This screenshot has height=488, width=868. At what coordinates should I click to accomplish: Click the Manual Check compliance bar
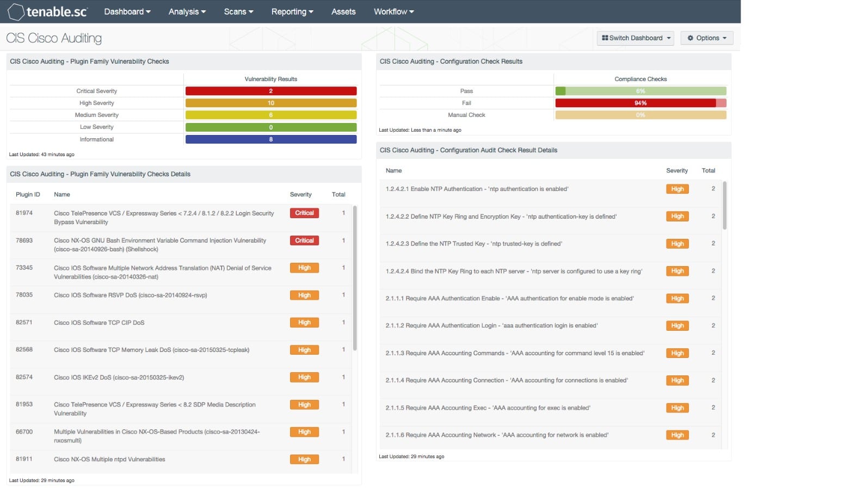641,115
